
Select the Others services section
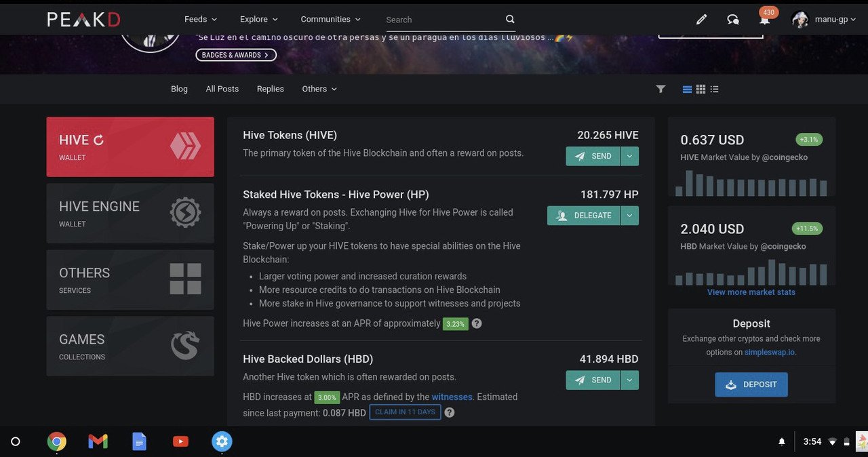[x=130, y=279]
